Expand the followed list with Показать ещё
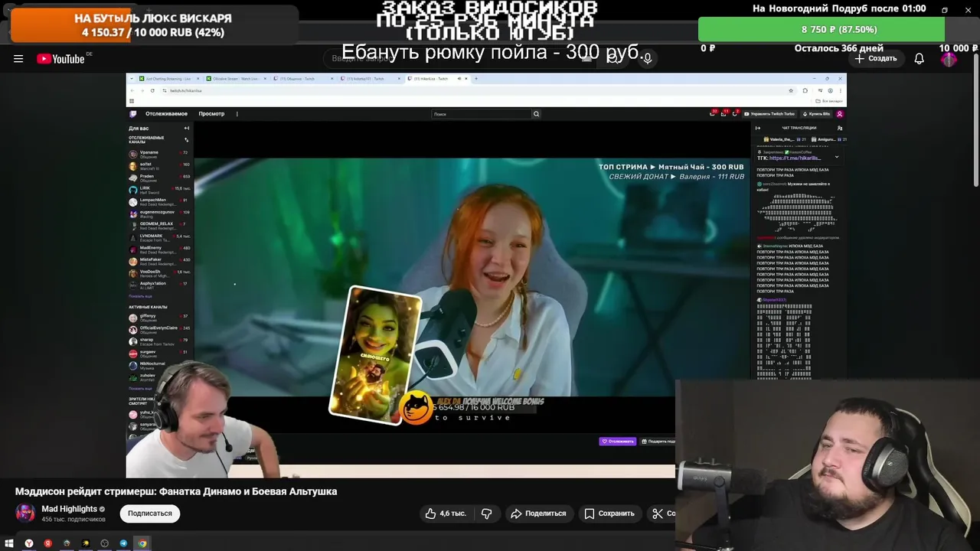The image size is (980, 551). click(140, 296)
